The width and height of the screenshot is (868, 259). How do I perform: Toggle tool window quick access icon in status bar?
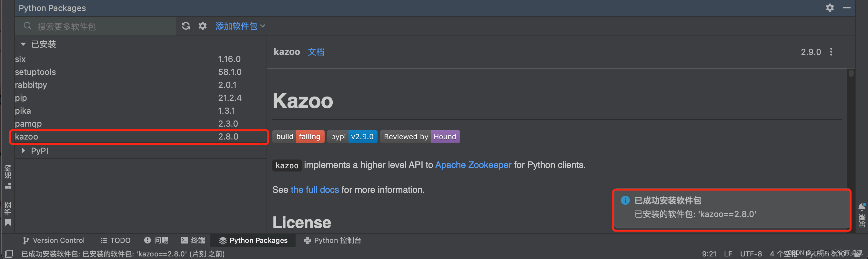[9, 254]
